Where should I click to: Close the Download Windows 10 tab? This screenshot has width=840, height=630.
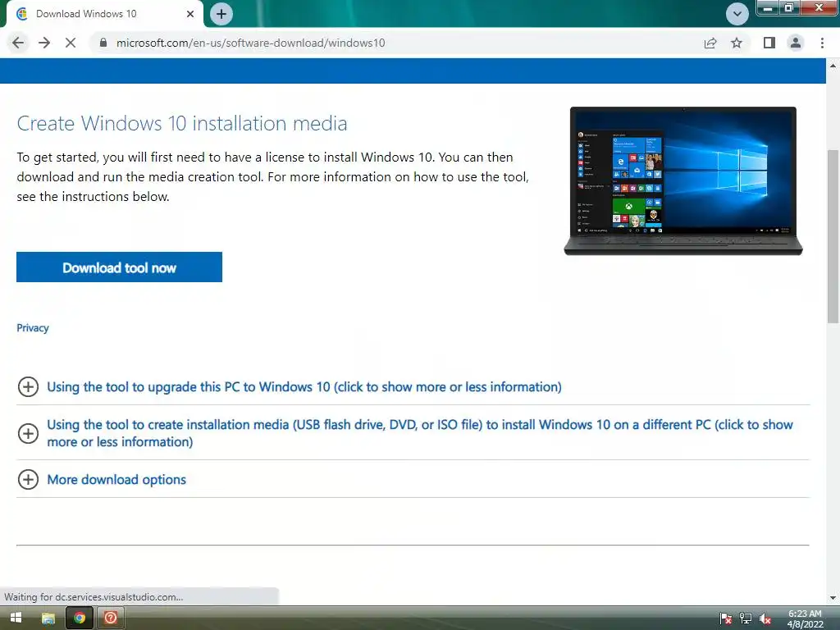click(190, 14)
